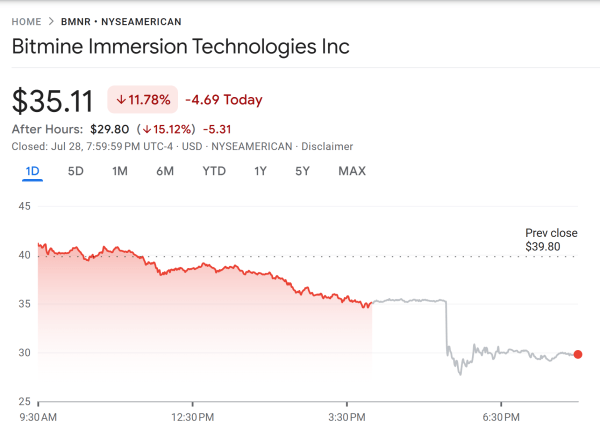The height and width of the screenshot is (439, 600).
Task: Click the Prev close $39.80 label
Action: coord(551,239)
